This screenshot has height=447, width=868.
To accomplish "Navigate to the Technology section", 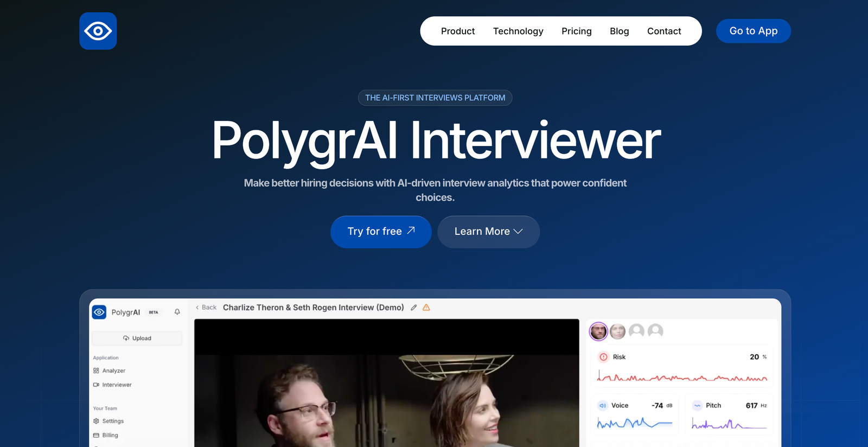I will click(518, 31).
